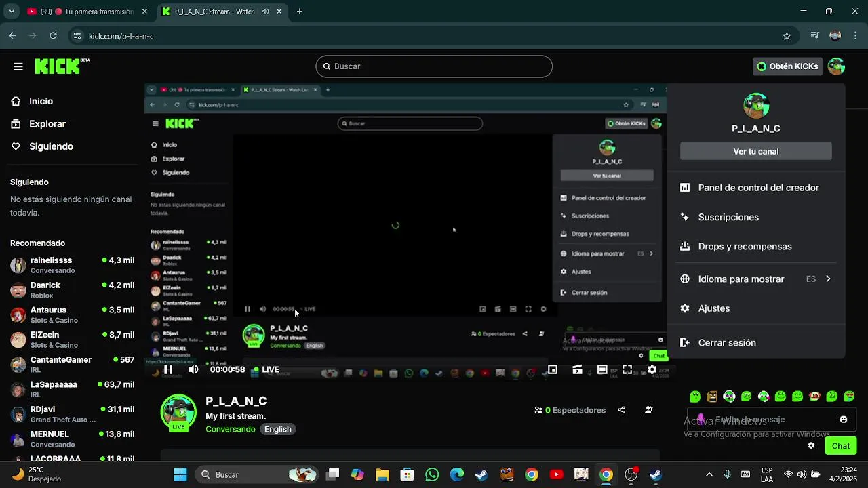This screenshot has width=868, height=488.
Task: Bookmark this page with star icon
Action: 787,36
